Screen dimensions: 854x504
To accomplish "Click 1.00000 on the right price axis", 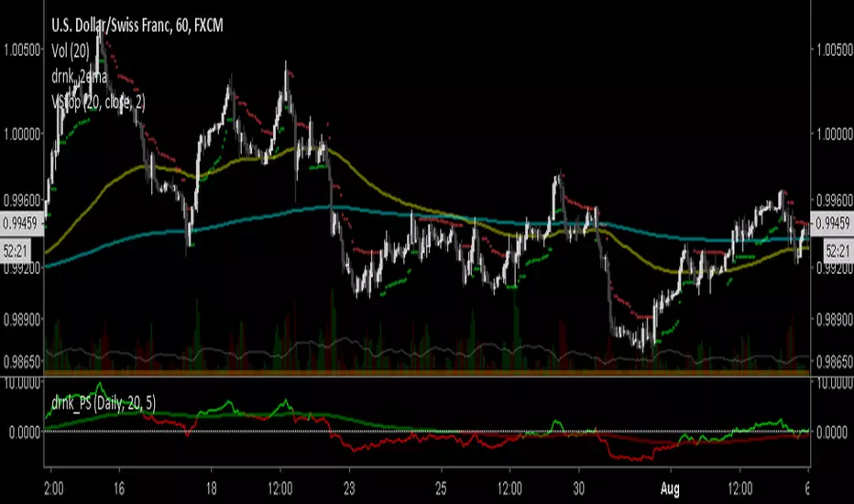I will (834, 134).
